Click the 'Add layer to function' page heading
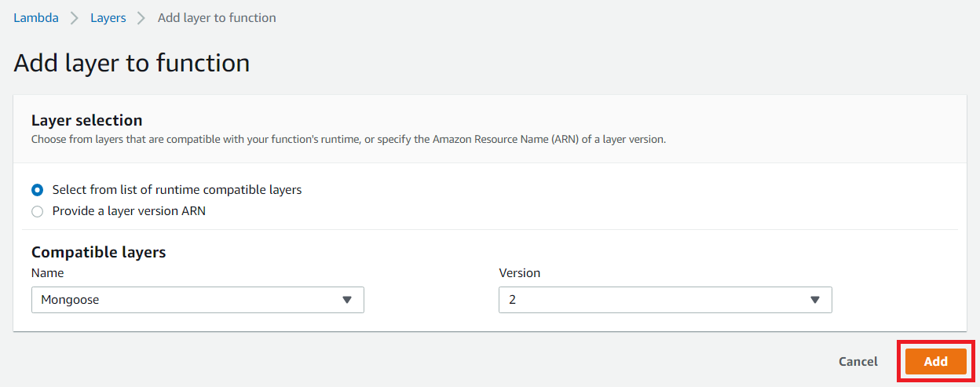Image resolution: width=980 pixels, height=387 pixels. [132, 63]
